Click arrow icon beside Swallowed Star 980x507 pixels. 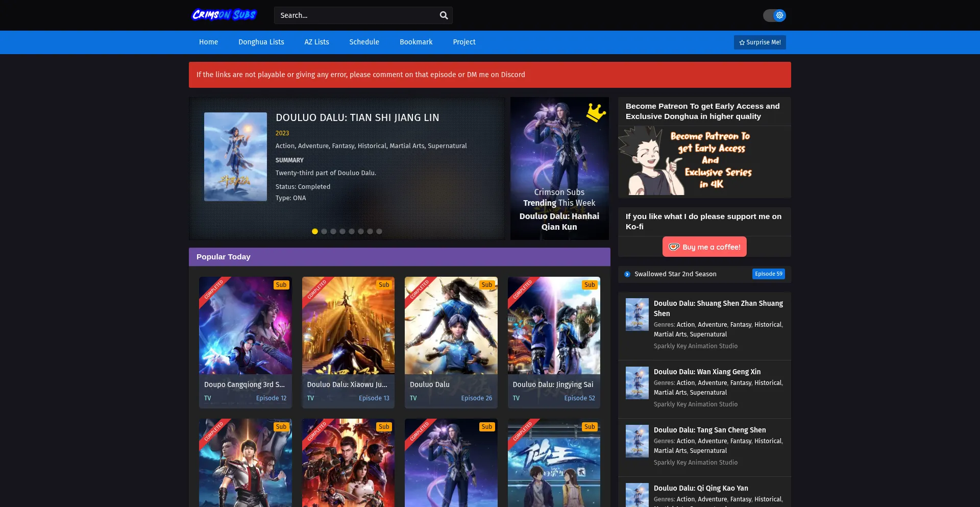627,274
